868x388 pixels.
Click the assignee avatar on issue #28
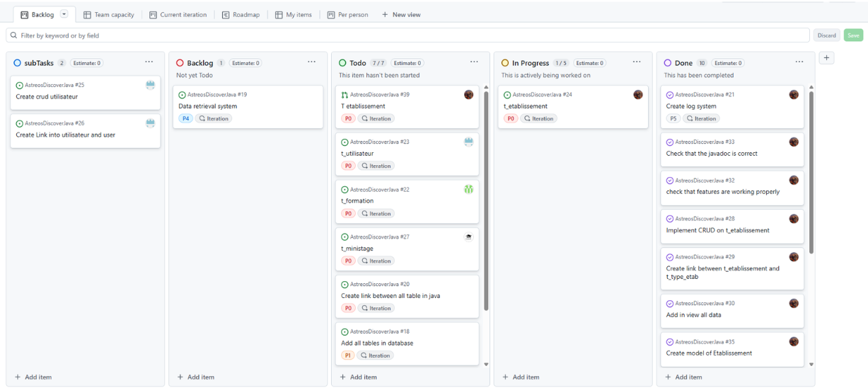tap(794, 219)
